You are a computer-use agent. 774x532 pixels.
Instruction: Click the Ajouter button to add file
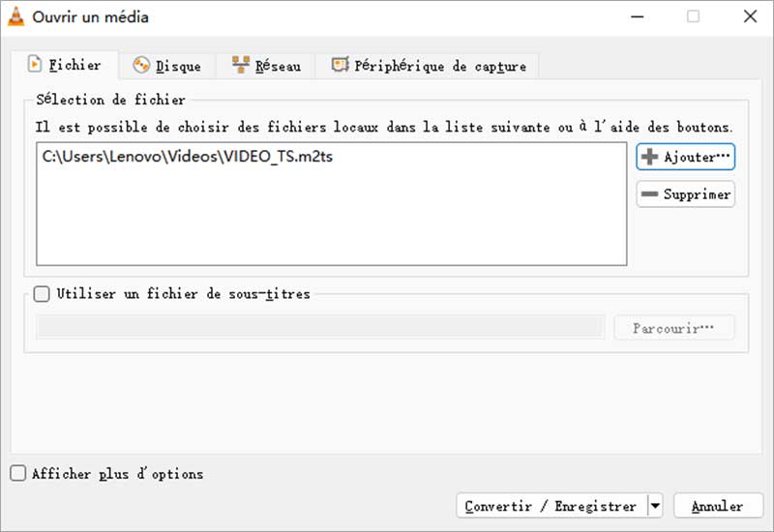[x=685, y=157]
